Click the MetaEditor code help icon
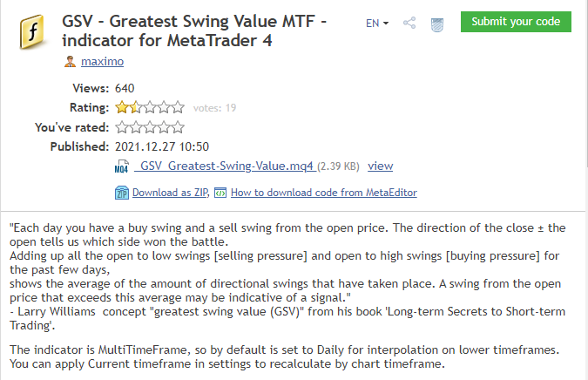The width and height of the screenshot is (588, 380). coord(220,193)
